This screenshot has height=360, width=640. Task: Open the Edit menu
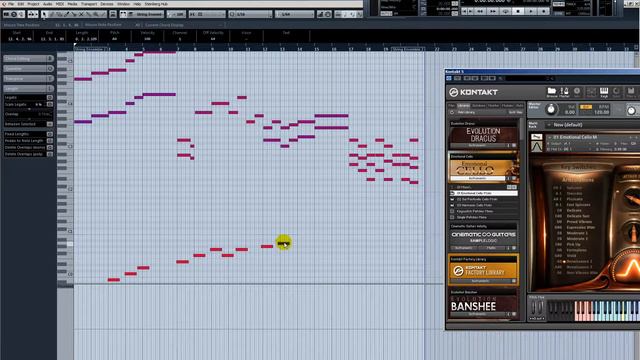(21, 4)
